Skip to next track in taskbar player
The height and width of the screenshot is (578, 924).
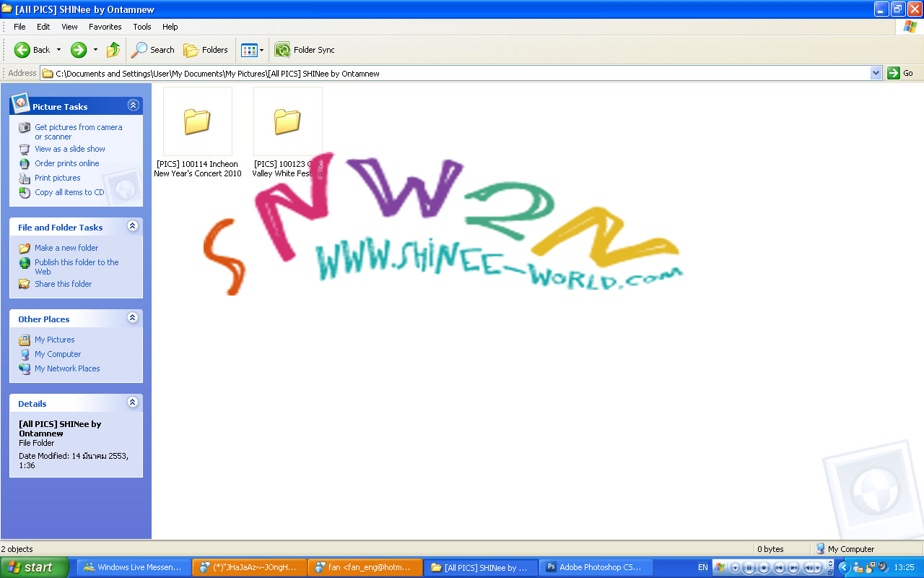click(793, 568)
